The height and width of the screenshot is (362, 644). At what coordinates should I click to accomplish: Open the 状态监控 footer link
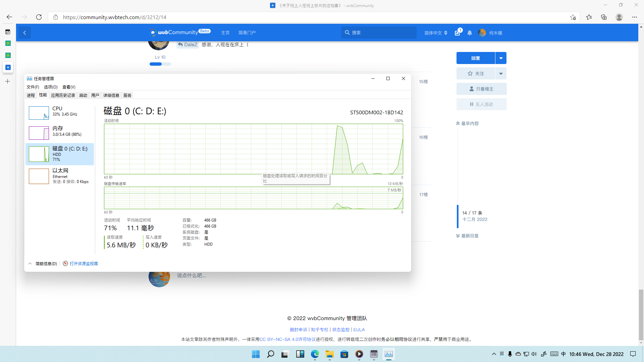point(341,329)
